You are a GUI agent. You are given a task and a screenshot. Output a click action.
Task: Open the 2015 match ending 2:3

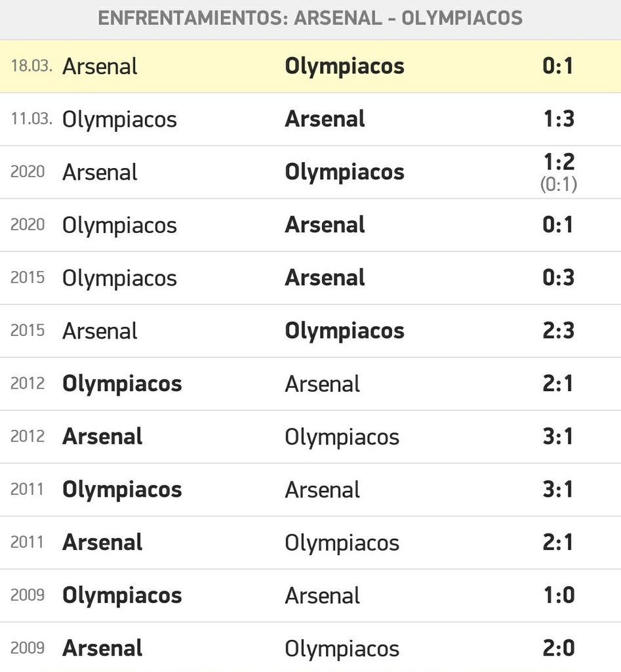pos(310,331)
